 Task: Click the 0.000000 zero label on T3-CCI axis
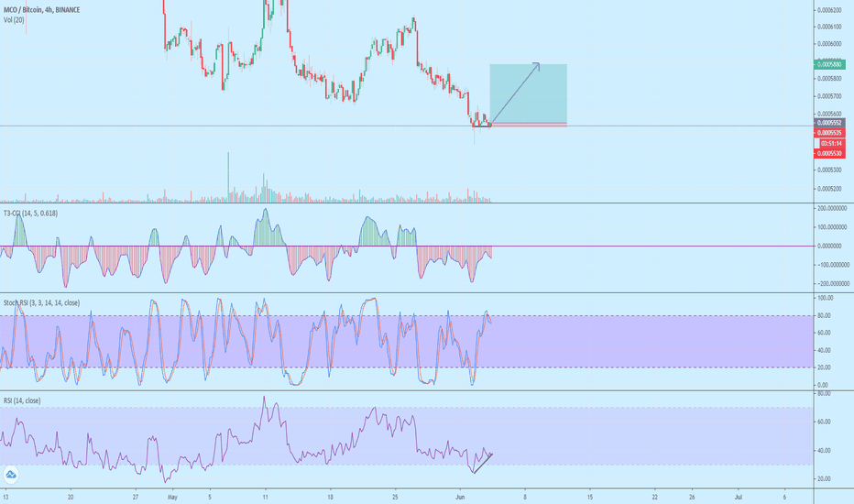pyautogui.click(x=830, y=247)
